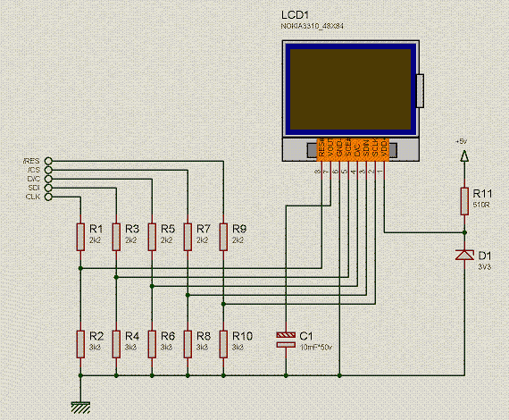Click the ground symbol at bottom left
509x420 pixels.
(x=80, y=407)
